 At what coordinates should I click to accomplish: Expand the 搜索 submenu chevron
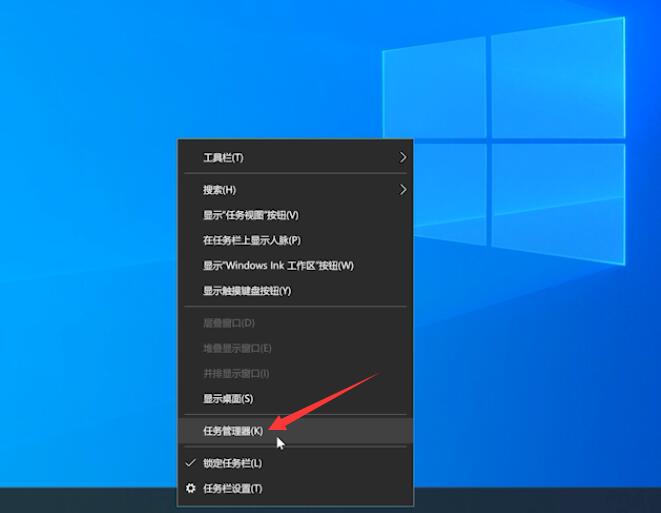(x=403, y=189)
